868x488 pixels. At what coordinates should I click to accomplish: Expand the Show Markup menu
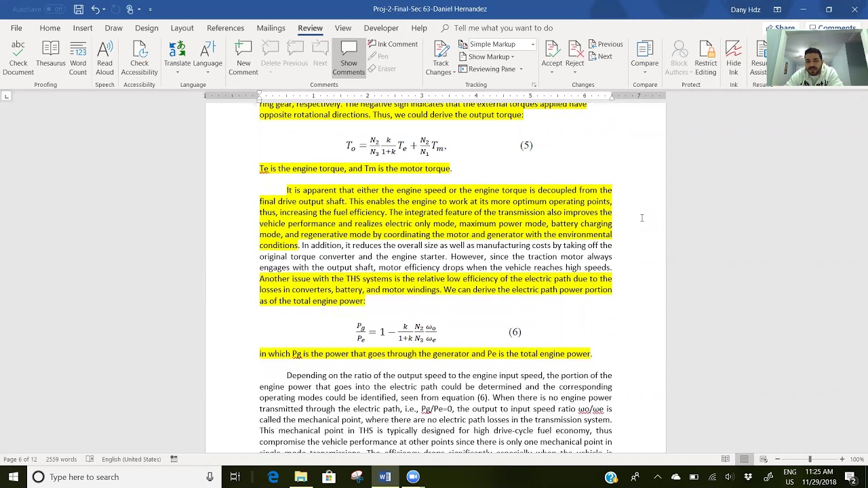coord(486,56)
